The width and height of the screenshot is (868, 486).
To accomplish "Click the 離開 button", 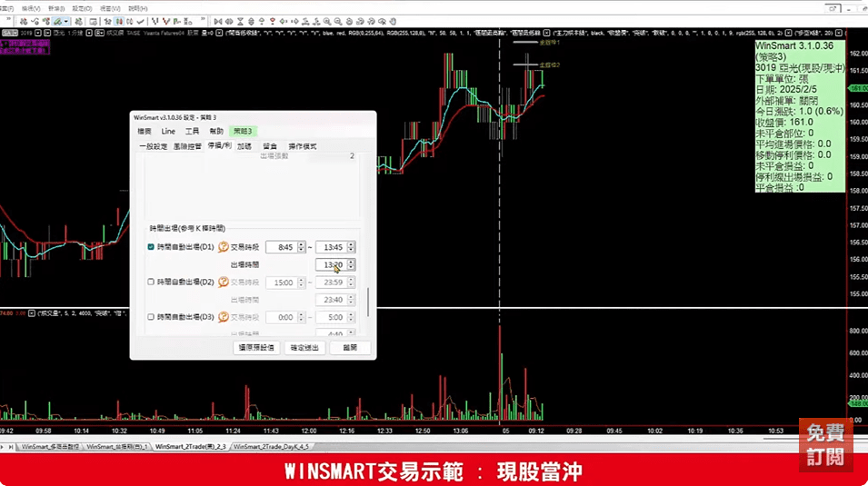I will pyautogui.click(x=350, y=348).
